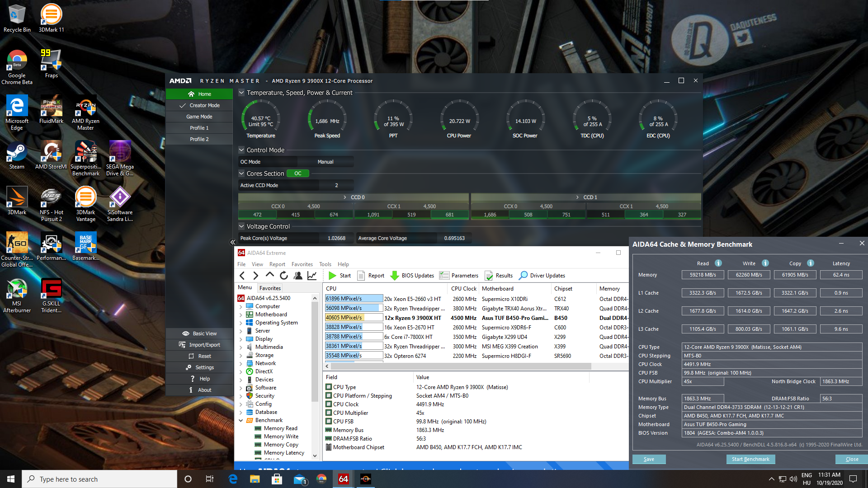
Task: Select Profile 1 in Ryzen Master
Action: tap(199, 128)
